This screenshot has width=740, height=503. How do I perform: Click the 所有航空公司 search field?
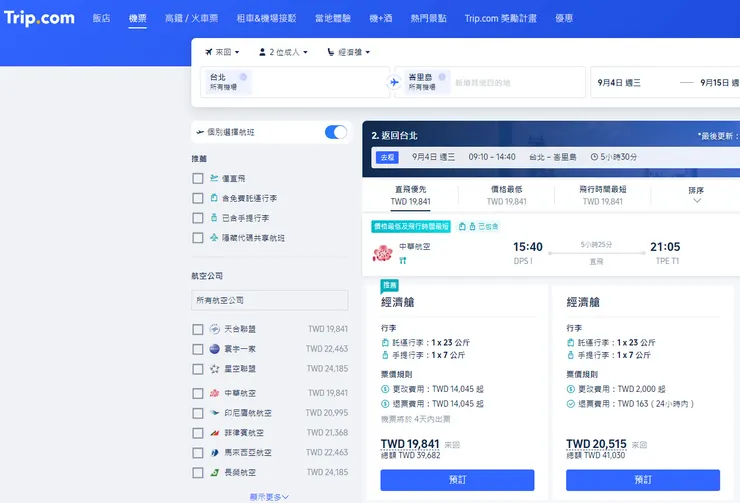click(269, 300)
